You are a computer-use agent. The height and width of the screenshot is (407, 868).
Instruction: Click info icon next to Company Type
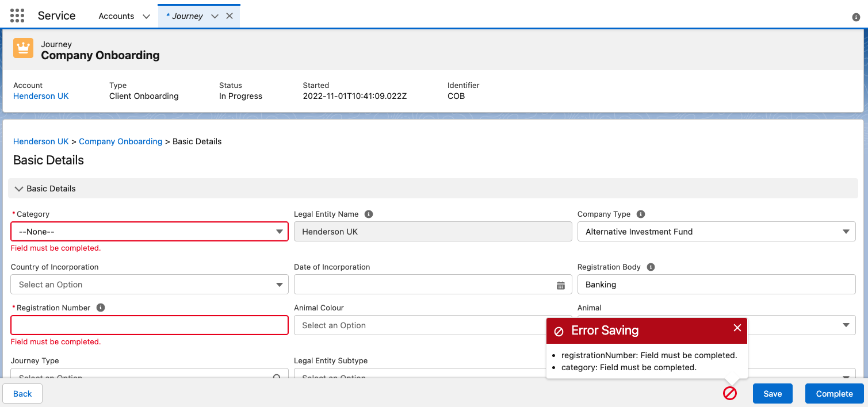coord(641,214)
